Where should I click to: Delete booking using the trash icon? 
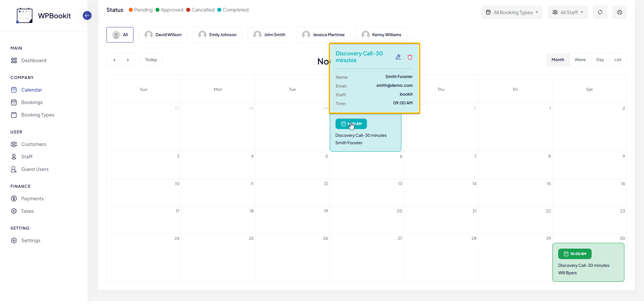point(410,57)
